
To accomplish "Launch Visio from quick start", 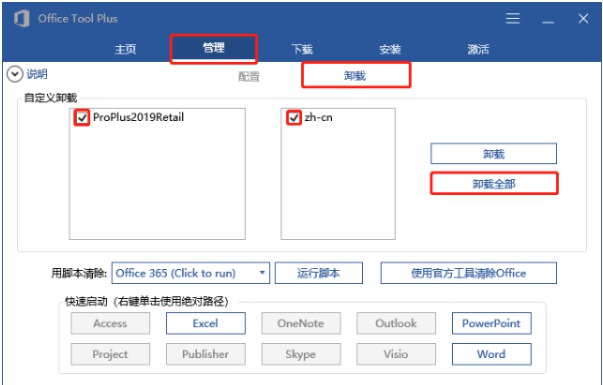I will (396, 354).
